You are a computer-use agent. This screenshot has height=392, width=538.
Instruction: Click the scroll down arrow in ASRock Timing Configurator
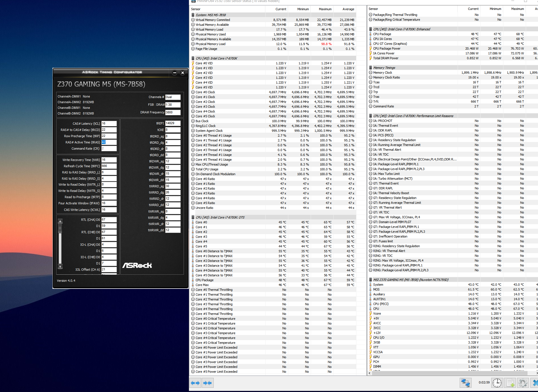tap(60, 266)
